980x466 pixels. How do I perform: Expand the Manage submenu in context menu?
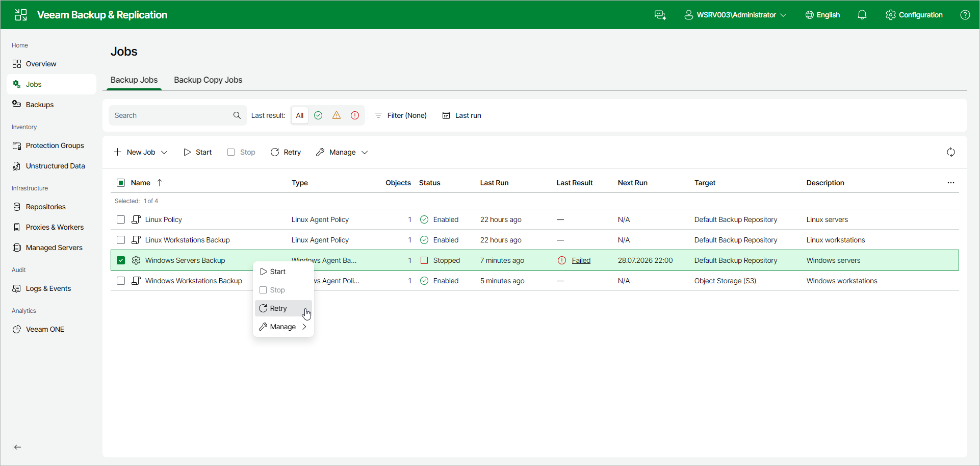pyautogui.click(x=283, y=327)
